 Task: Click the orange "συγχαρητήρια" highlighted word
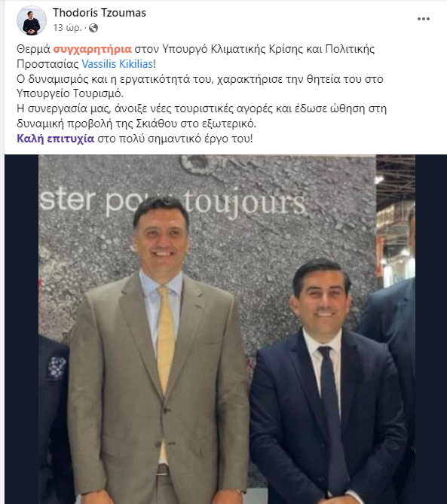pos(92,49)
